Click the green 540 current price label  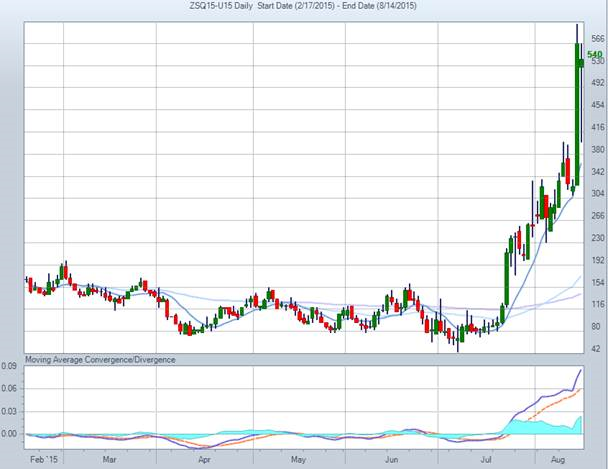pyautogui.click(x=594, y=54)
